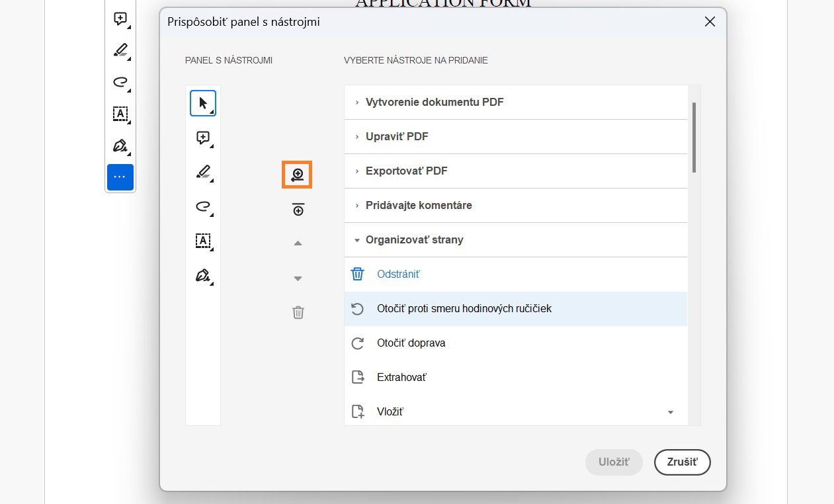Select the freehand draw tool in dialog panel

point(203,206)
